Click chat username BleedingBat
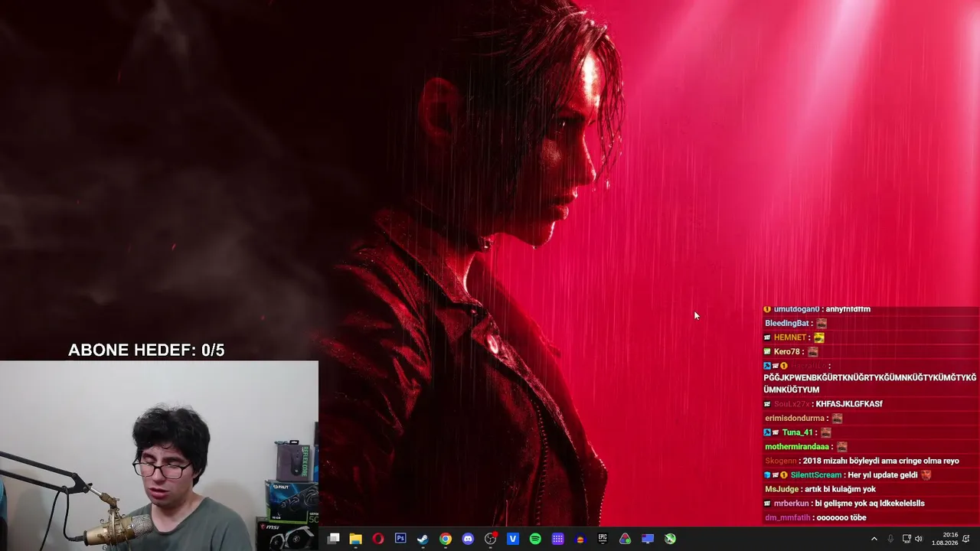Screen dimensions: 980x551 point(787,324)
